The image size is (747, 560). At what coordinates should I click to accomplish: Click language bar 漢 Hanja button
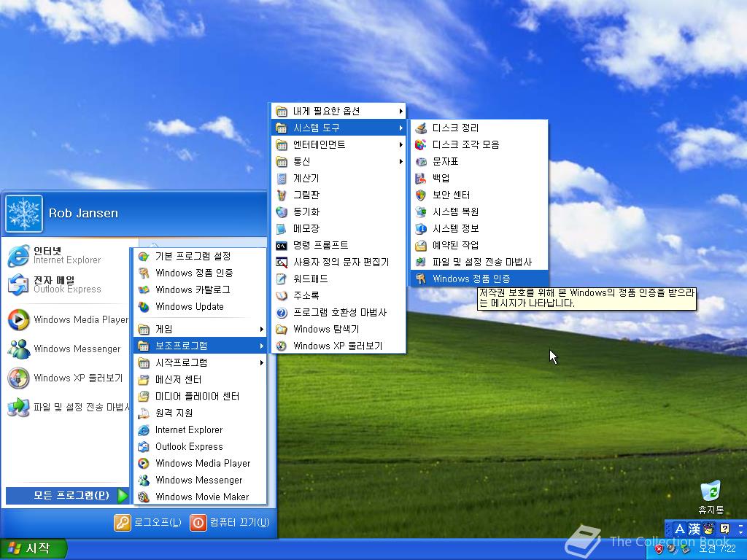click(694, 529)
